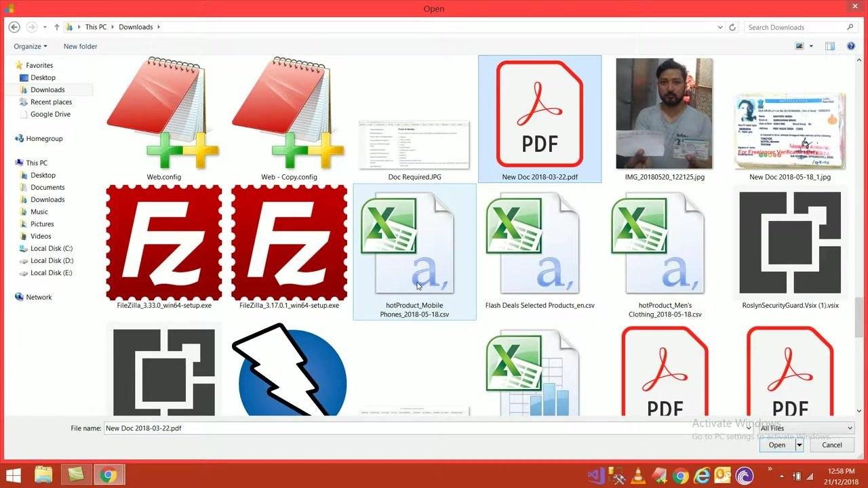
Task: Expand the address bar history dropdown
Action: [720, 27]
